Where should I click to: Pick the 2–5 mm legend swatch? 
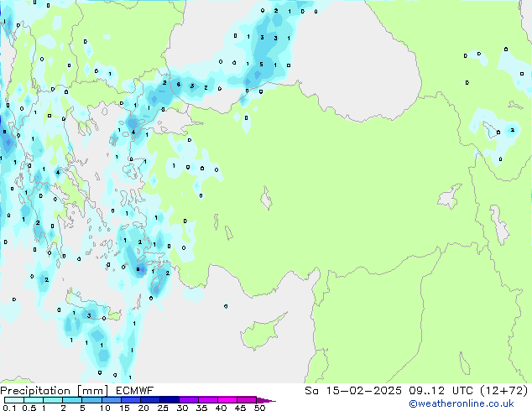(x=72, y=400)
